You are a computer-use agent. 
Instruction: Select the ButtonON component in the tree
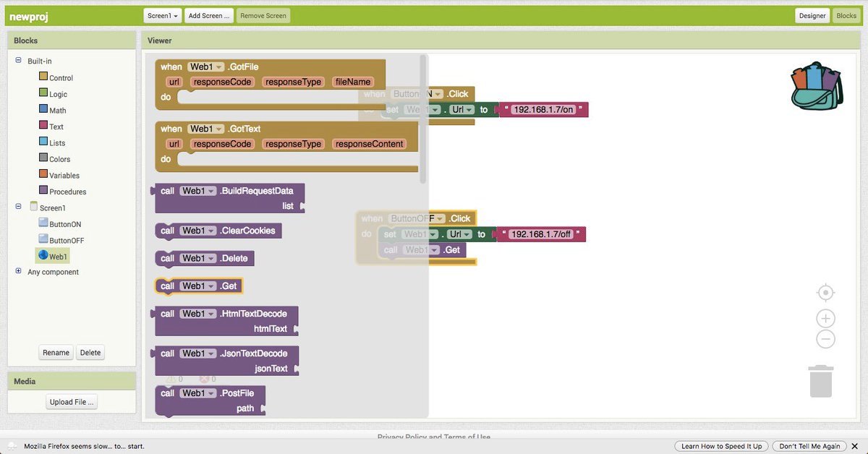point(64,224)
